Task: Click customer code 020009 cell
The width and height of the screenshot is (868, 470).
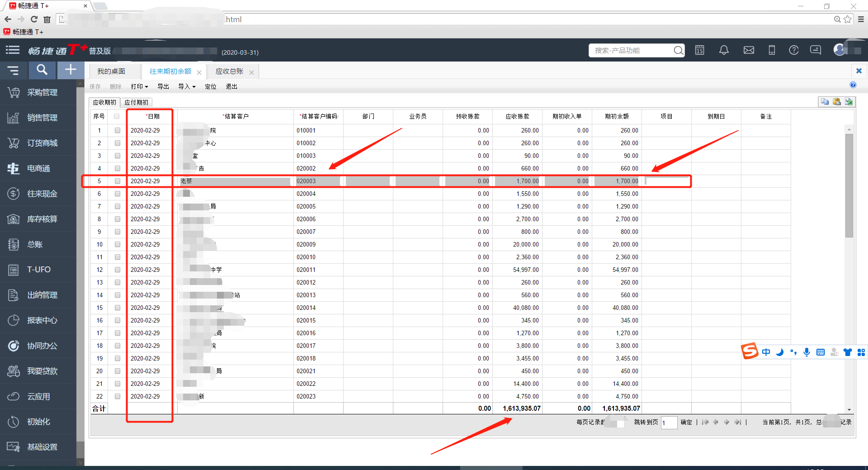Action: click(x=318, y=244)
